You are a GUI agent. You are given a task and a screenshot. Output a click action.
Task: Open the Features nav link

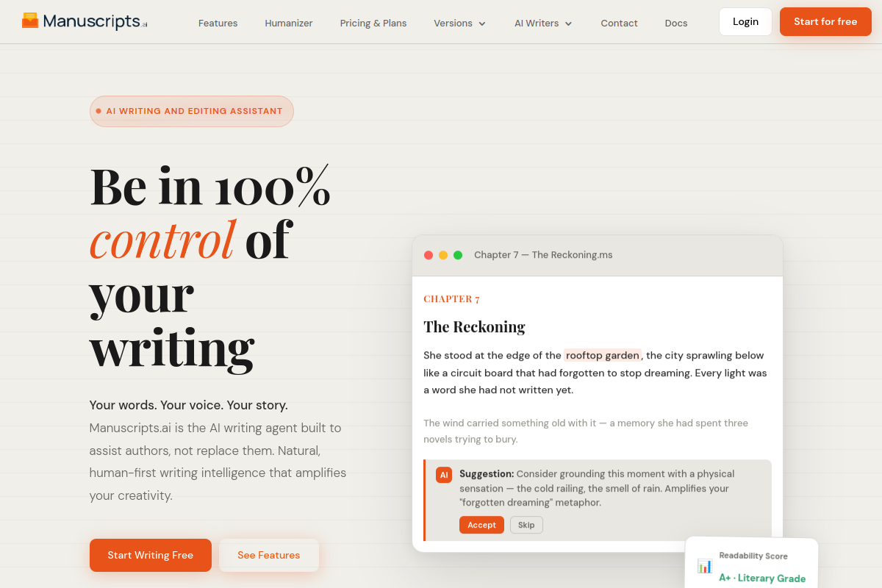pyautogui.click(x=218, y=23)
